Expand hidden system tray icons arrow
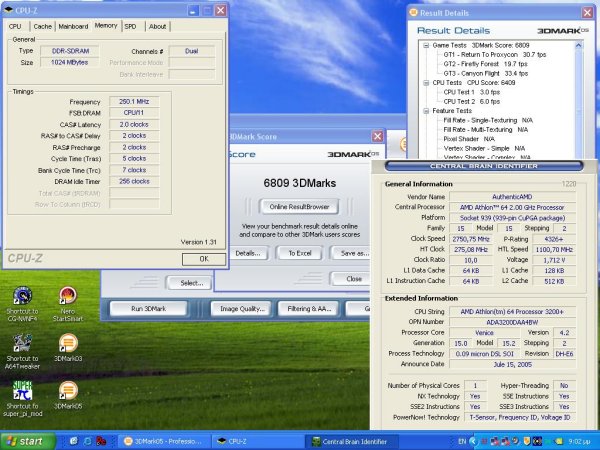 pos(473,442)
